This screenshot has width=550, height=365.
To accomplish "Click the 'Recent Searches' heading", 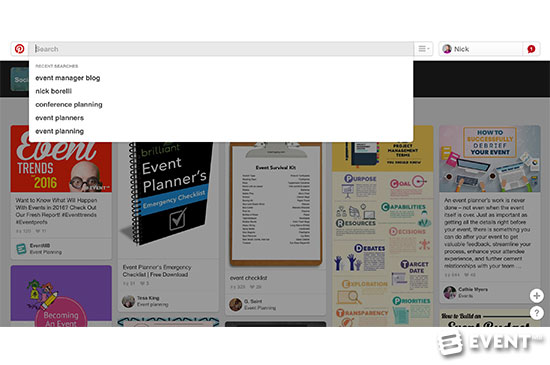I will pyautogui.click(x=56, y=66).
